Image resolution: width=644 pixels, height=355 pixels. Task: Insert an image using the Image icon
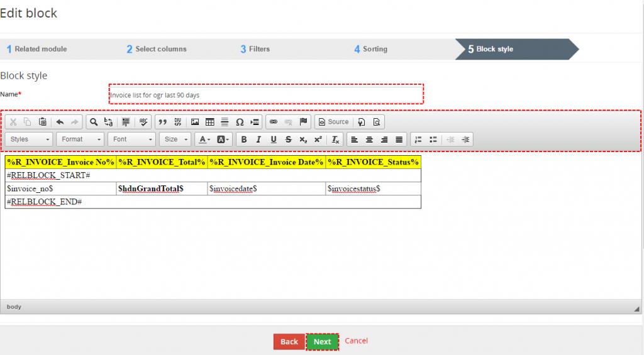pyautogui.click(x=195, y=122)
